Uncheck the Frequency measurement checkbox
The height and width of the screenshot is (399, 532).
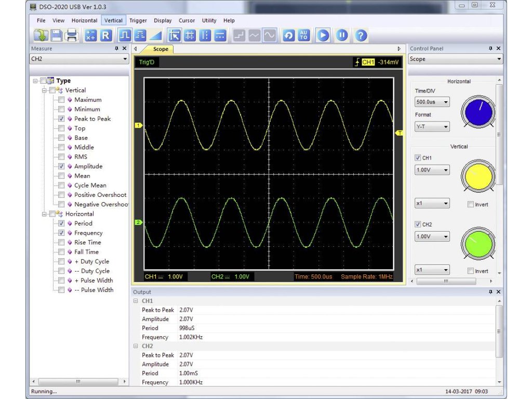pyautogui.click(x=61, y=233)
